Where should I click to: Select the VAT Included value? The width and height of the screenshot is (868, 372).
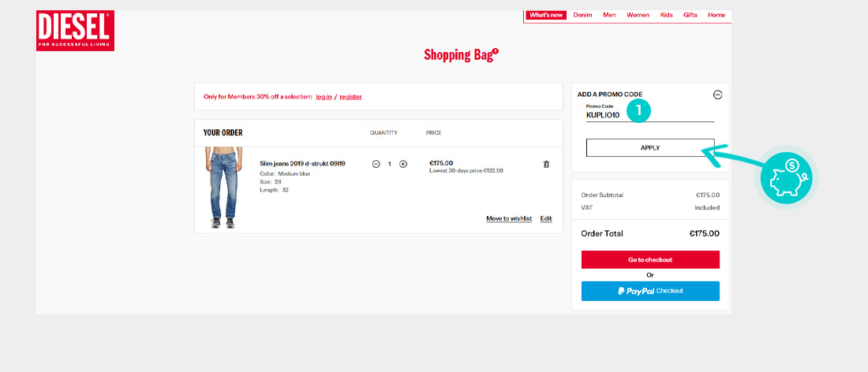707,208
